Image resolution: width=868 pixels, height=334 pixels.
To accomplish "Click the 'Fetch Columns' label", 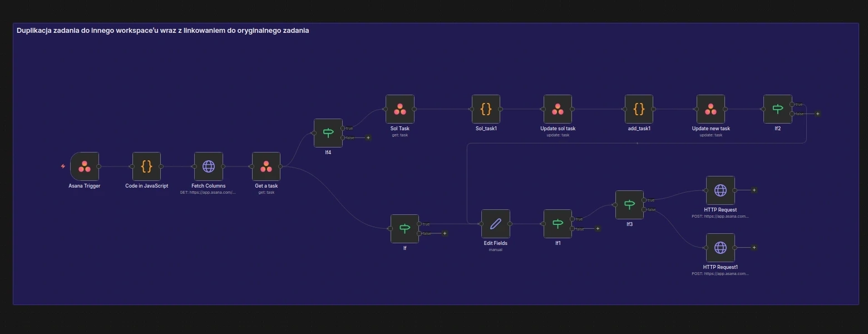I will [x=209, y=186].
